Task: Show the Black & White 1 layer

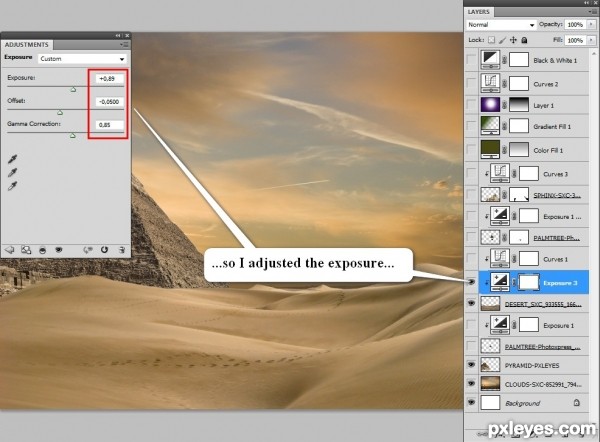Action: (471, 60)
